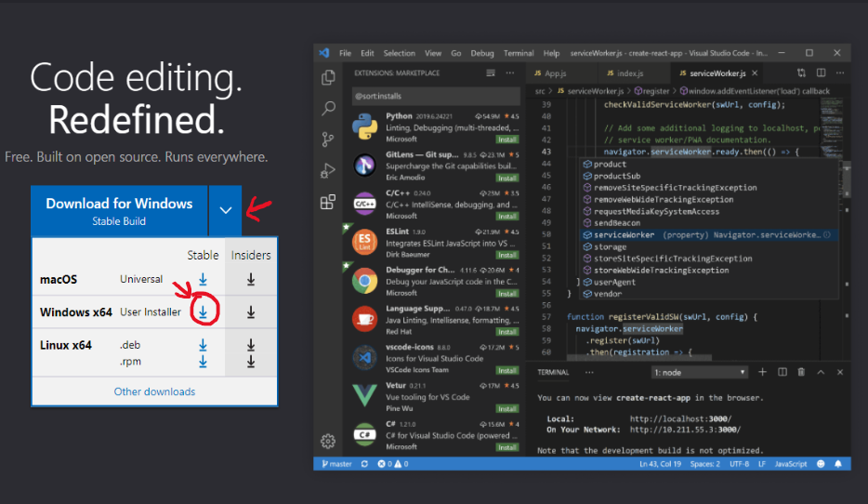The width and height of the screenshot is (868, 504).
Task: Open the '1: node' terminal dropdown
Action: 701,372
